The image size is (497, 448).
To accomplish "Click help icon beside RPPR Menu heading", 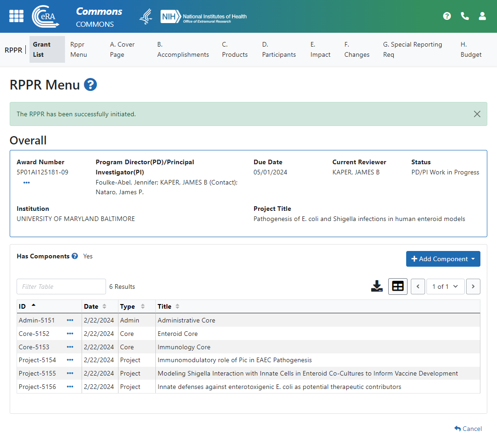I will tap(90, 85).
